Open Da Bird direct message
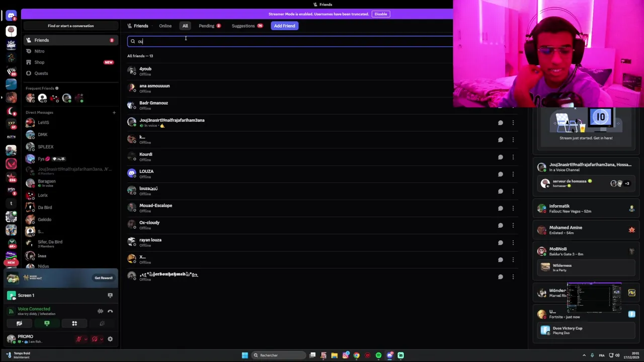The height and width of the screenshot is (362, 644). coord(70,207)
